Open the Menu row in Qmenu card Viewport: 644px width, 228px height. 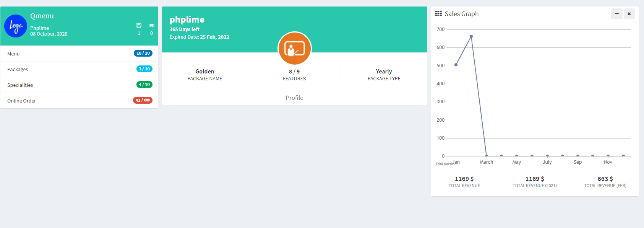click(79, 54)
